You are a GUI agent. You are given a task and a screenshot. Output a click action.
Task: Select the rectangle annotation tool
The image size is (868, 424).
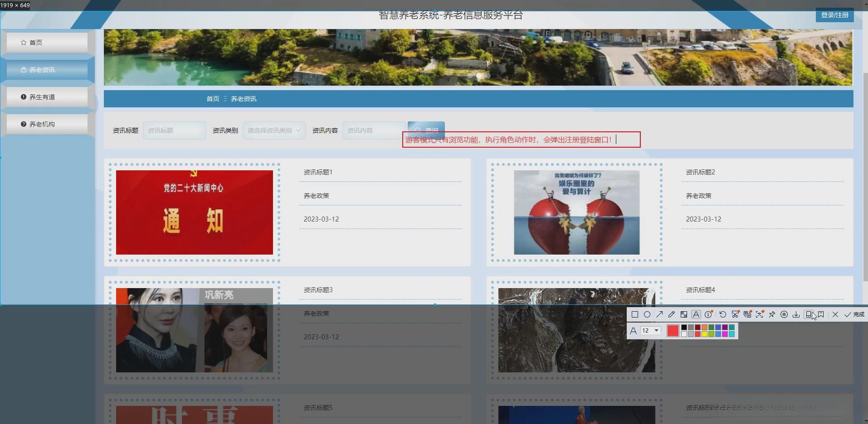(x=635, y=314)
